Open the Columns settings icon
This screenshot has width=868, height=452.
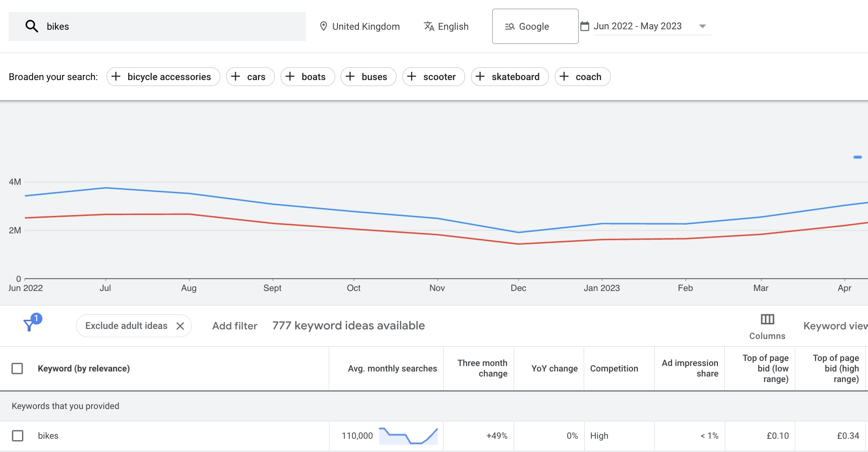click(766, 319)
